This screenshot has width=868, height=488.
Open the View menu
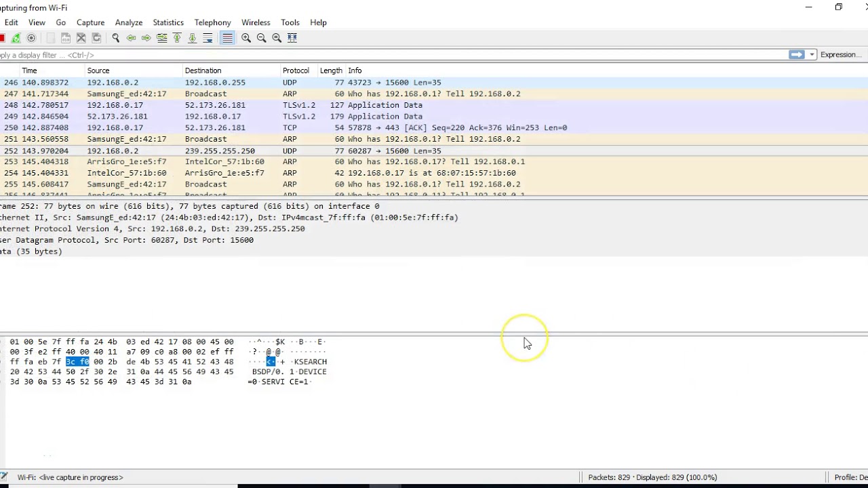37,22
